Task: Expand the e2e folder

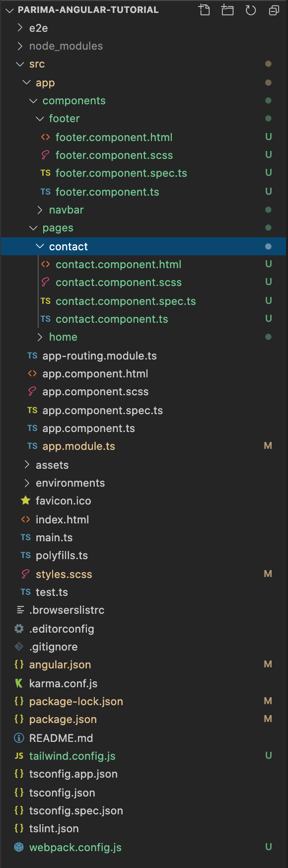Action: [x=20, y=28]
